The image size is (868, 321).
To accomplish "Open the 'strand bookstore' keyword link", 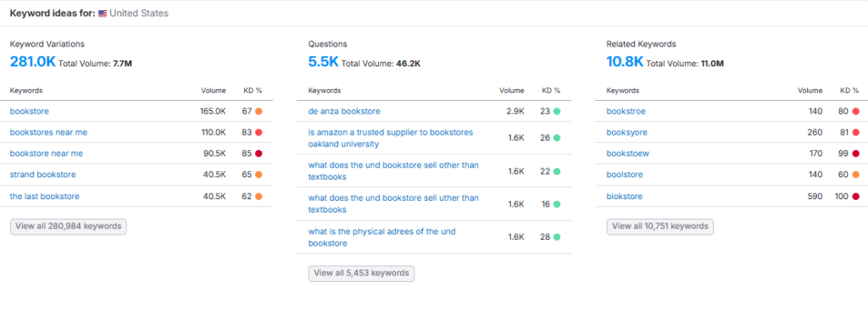I will [43, 174].
